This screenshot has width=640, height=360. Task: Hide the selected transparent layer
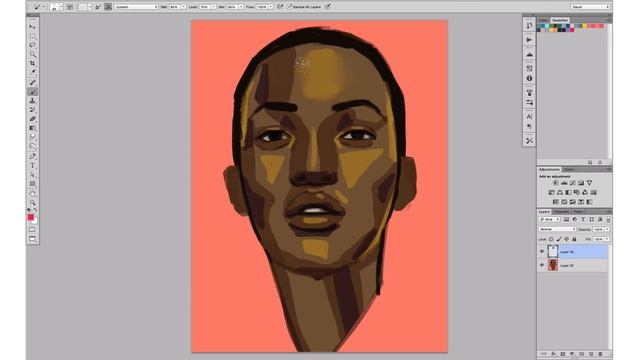point(542,252)
